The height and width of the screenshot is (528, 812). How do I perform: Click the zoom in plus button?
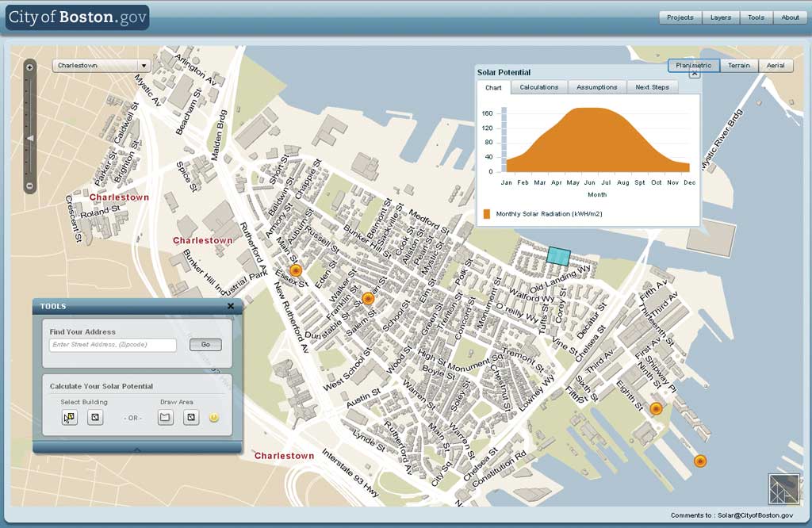coord(30,67)
